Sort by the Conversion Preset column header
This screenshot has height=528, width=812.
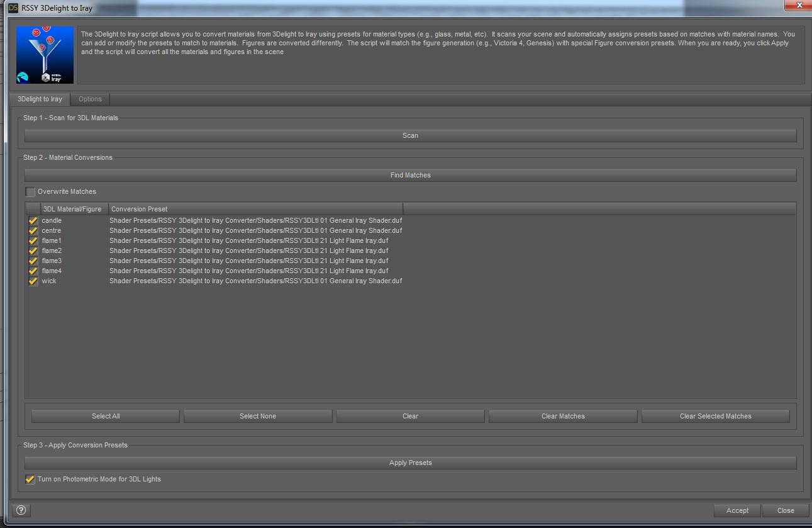click(x=255, y=209)
